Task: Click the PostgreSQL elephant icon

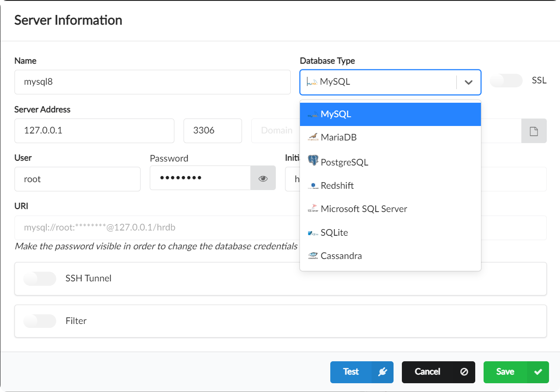Action: (313, 161)
